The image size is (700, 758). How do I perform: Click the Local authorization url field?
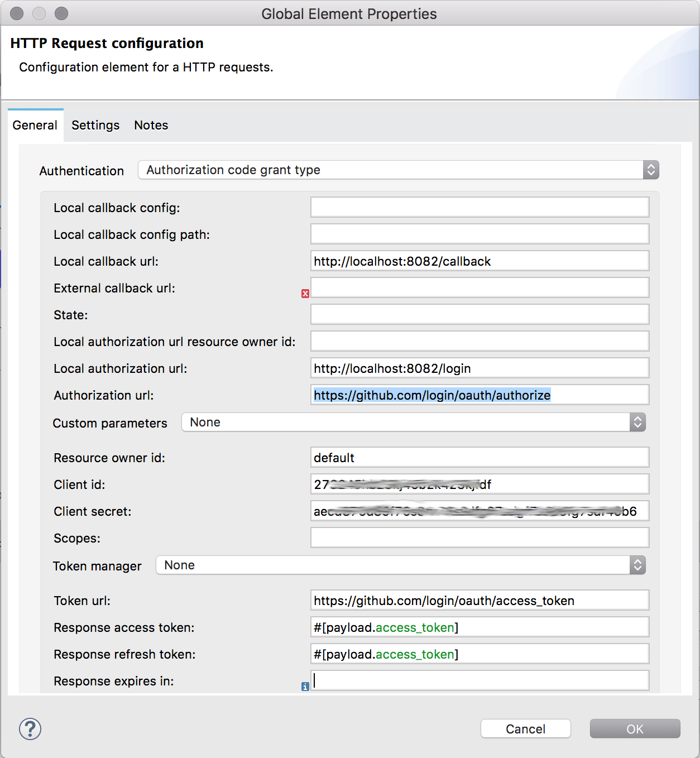480,368
